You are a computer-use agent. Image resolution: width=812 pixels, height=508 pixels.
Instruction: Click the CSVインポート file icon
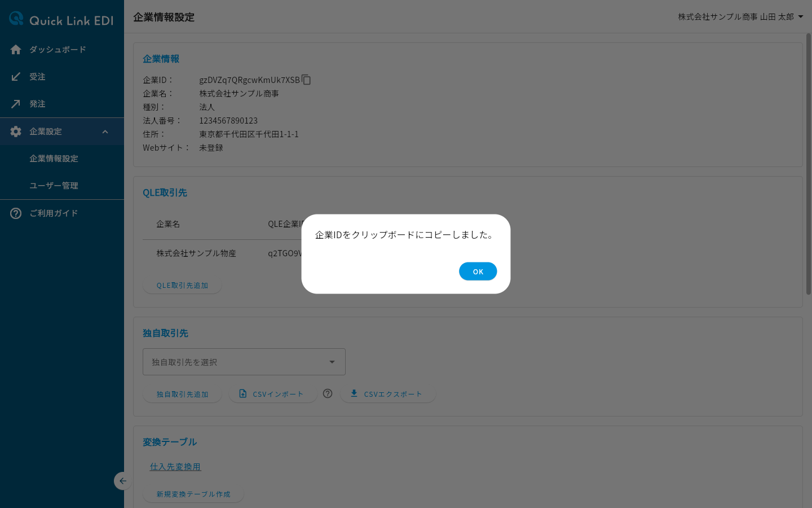(x=243, y=393)
